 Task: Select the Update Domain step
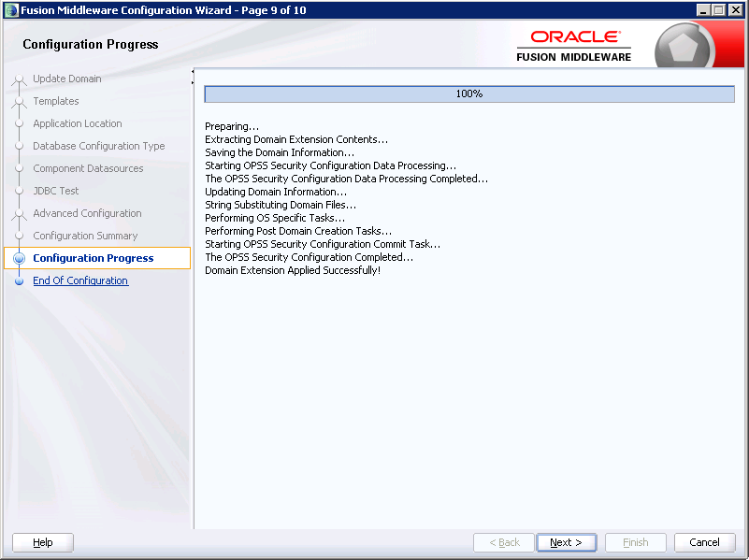coord(67,79)
